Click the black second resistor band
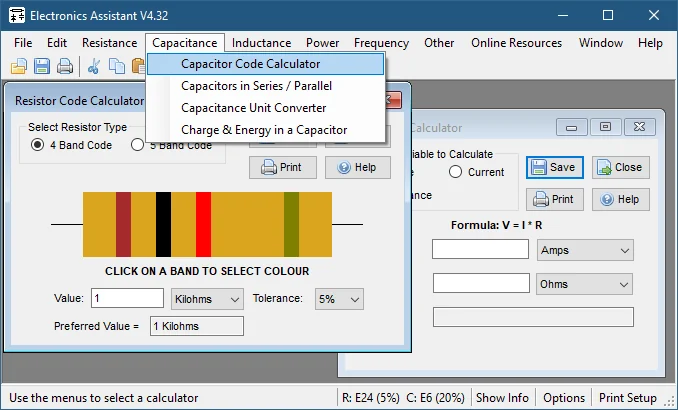 click(x=163, y=224)
